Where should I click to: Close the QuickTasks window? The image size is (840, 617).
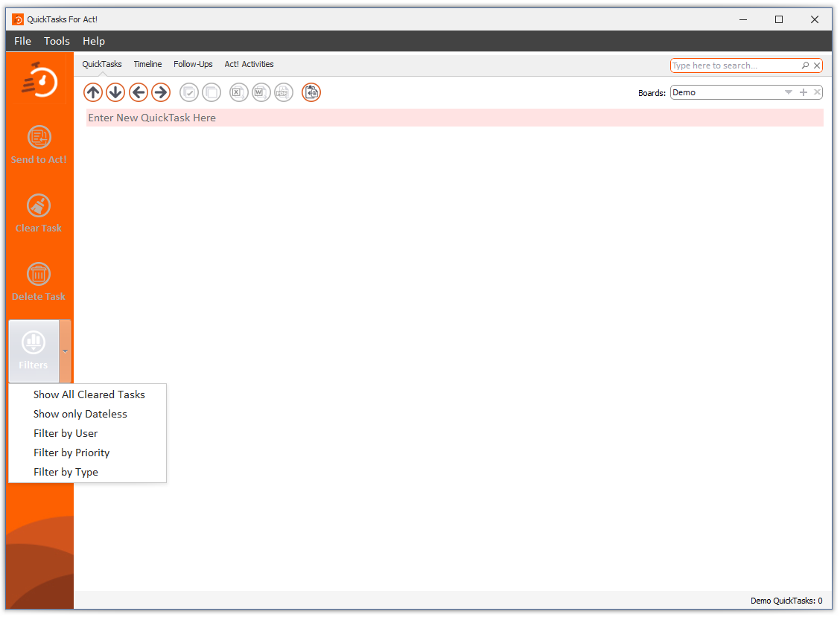pyautogui.click(x=814, y=19)
